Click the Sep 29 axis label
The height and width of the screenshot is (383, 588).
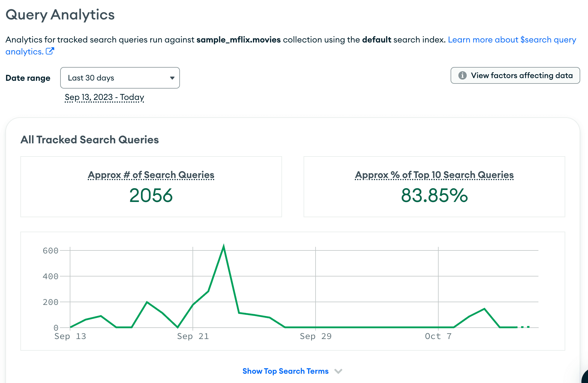(316, 336)
